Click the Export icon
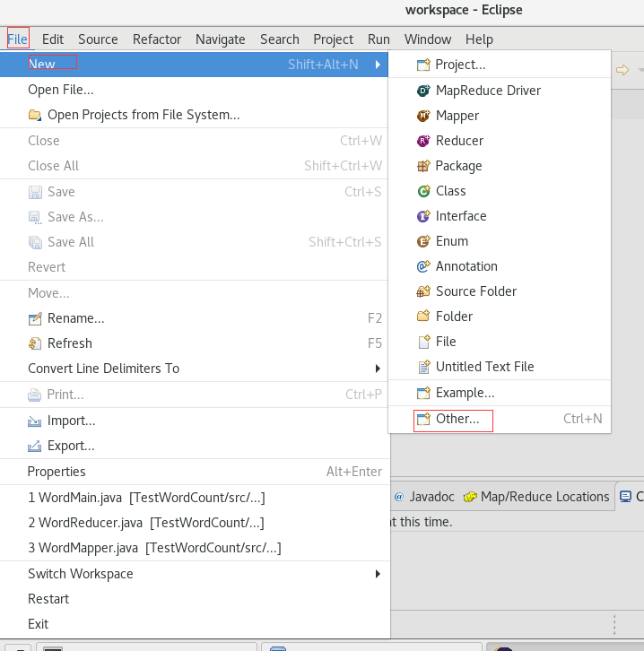The width and height of the screenshot is (644, 651). 34,446
